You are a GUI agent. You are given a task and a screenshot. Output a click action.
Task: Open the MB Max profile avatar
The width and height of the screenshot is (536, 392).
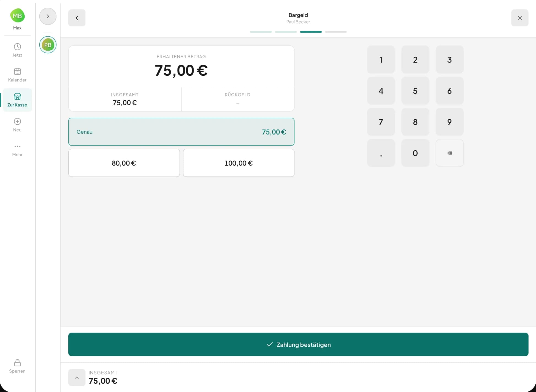17,16
